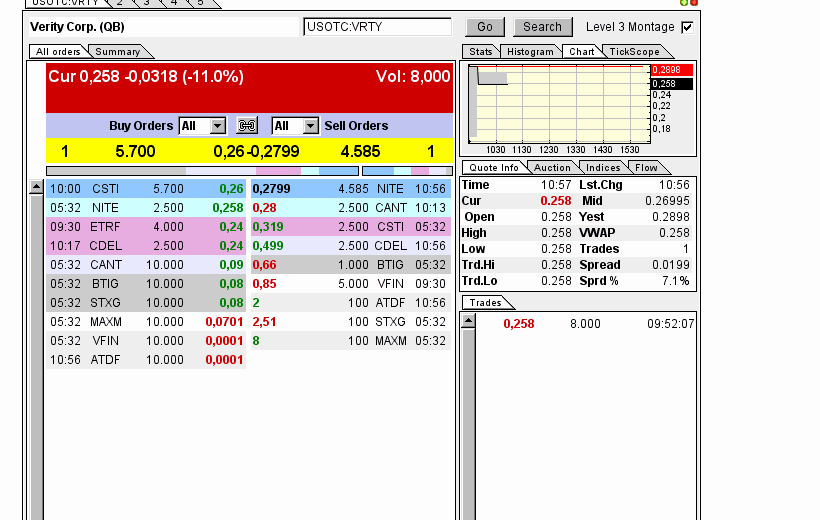
Task: Switch to the Summary tab
Action: [118, 51]
